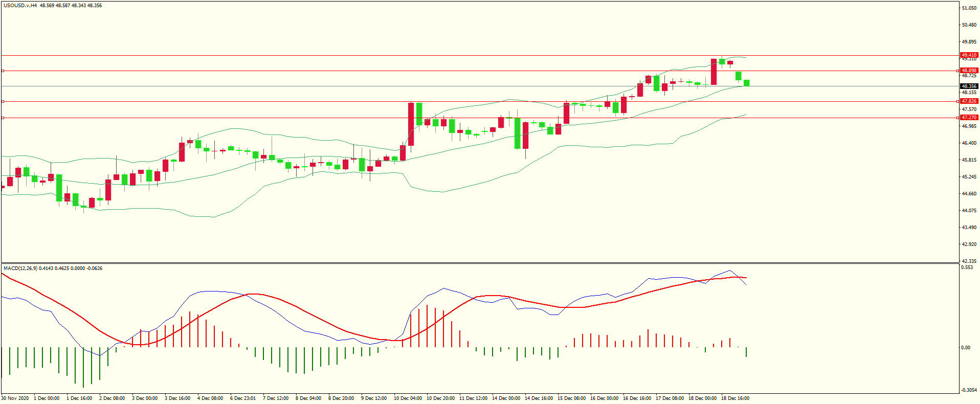The image size is (980, 404).
Task: Click the MACD scale value -0.3054
Action: (x=968, y=390)
